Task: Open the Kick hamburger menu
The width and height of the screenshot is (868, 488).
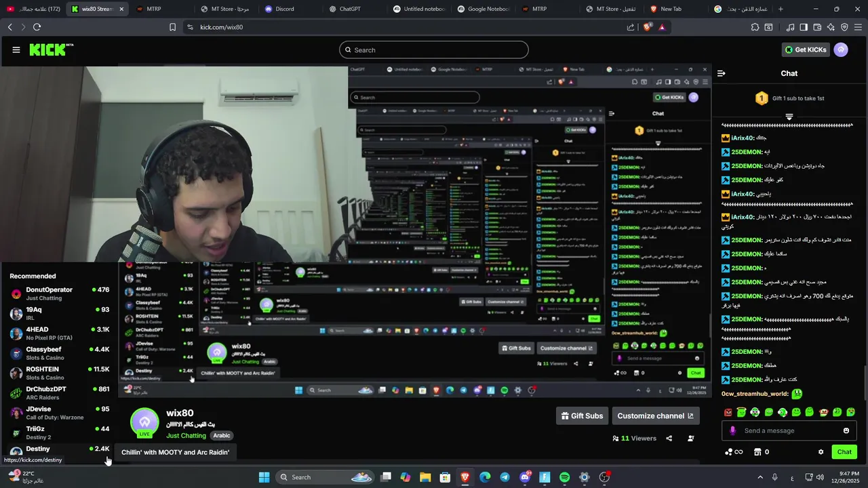Action: point(16,49)
